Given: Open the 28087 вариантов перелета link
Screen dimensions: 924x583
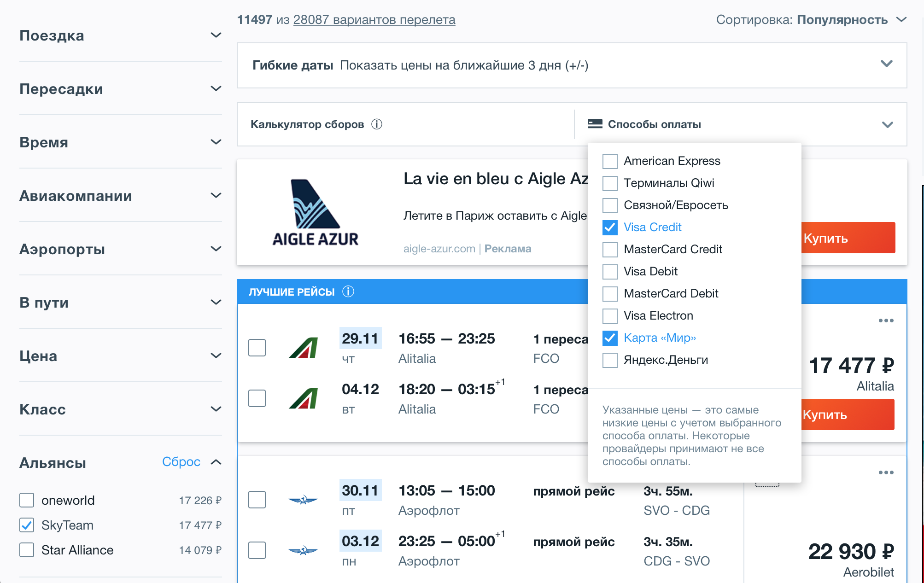Looking at the screenshot, I should [374, 20].
